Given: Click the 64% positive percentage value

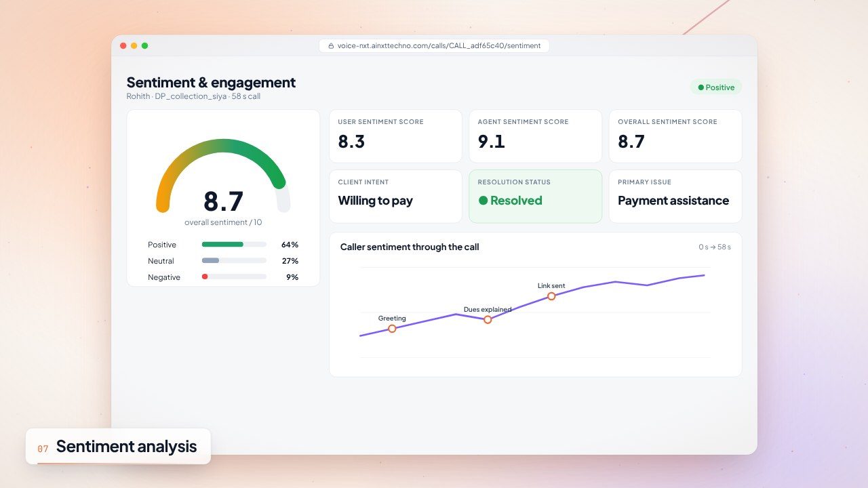Looking at the screenshot, I should click(290, 245).
